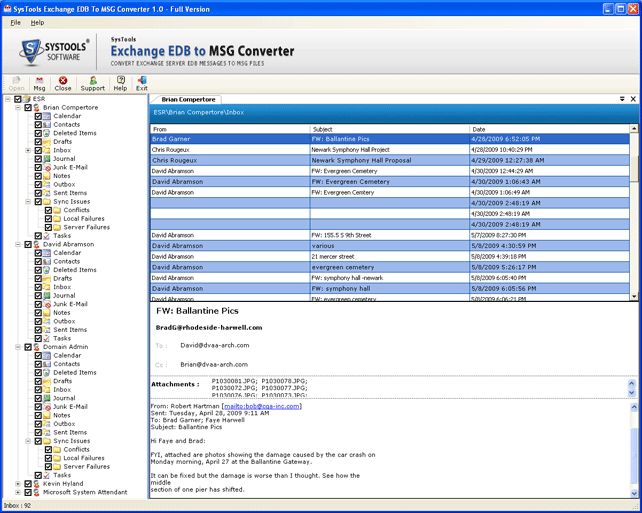The image size is (642, 513).
Task: Click the red Close toolbar icon
Action: (x=63, y=84)
